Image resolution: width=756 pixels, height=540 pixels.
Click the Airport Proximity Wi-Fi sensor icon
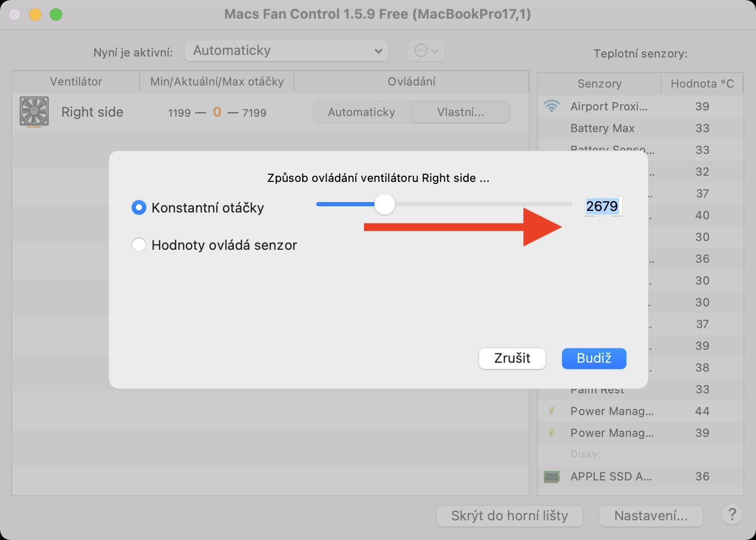pos(552,106)
